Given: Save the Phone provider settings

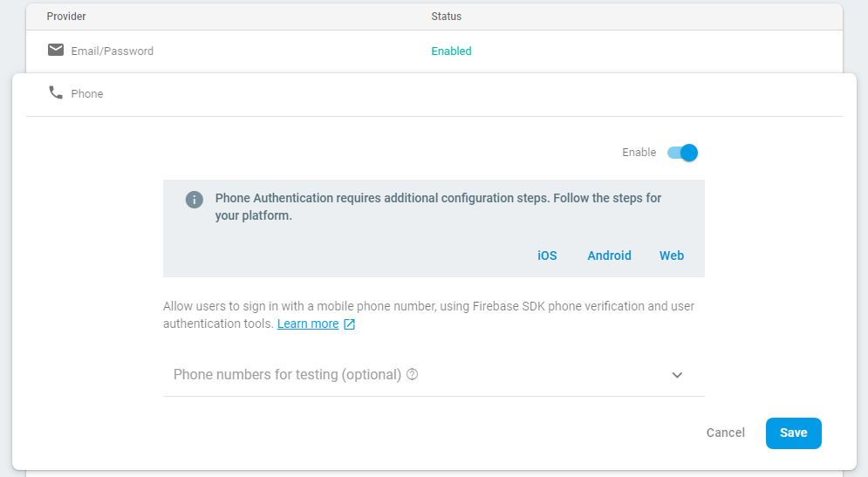Looking at the screenshot, I should click(x=793, y=433).
